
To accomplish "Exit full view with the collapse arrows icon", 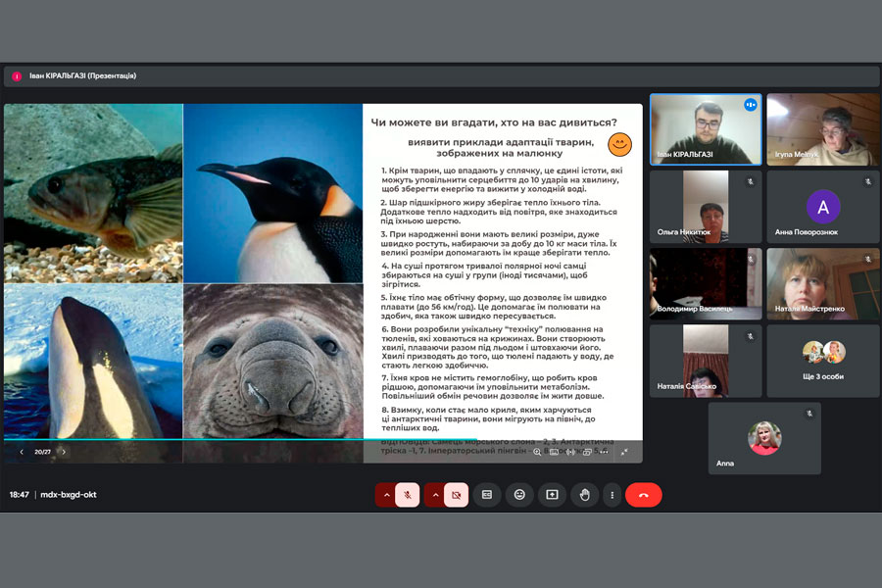I will point(624,452).
